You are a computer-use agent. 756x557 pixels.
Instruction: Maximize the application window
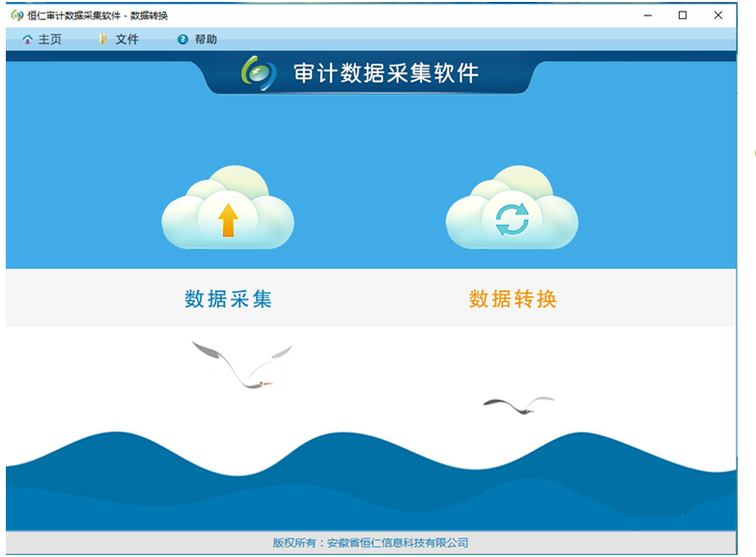pos(683,15)
